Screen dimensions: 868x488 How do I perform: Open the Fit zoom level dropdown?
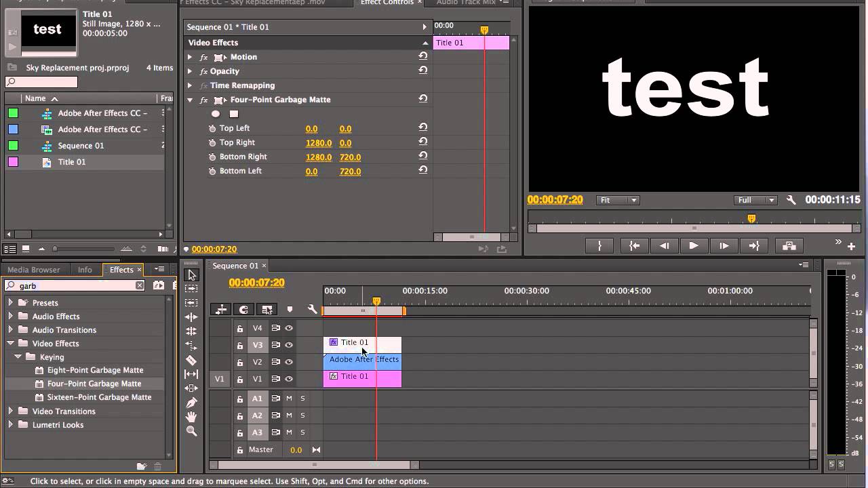pyautogui.click(x=618, y=200)
